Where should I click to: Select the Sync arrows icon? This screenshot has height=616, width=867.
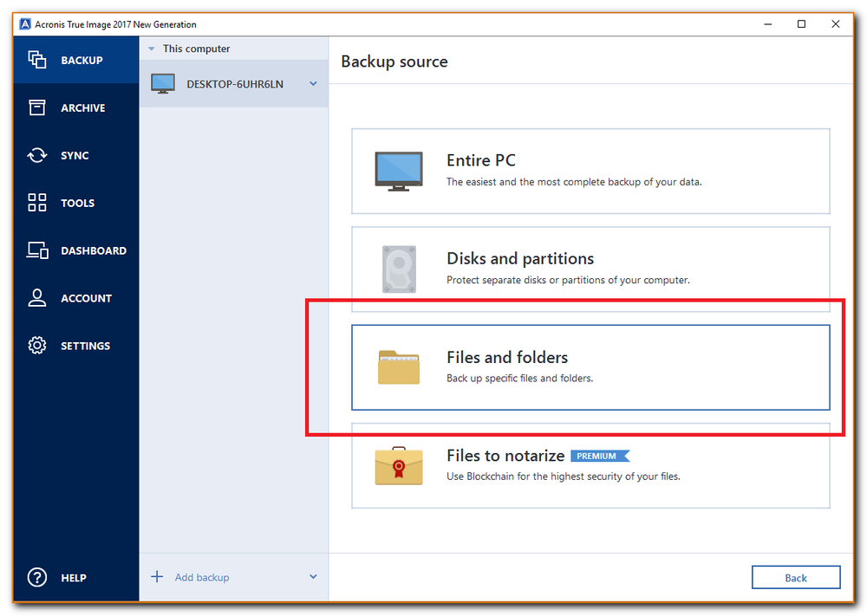point(36,155)
